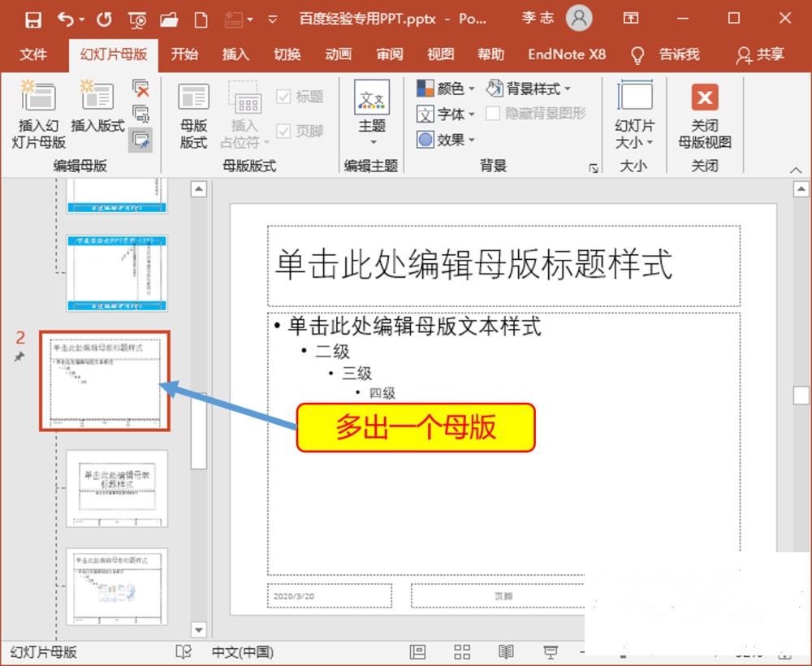The height and width of the screenshot is (666, 812).
Task: Open the 插入 (Insert) ribbon tab
Action: click(x=235, y=54)
